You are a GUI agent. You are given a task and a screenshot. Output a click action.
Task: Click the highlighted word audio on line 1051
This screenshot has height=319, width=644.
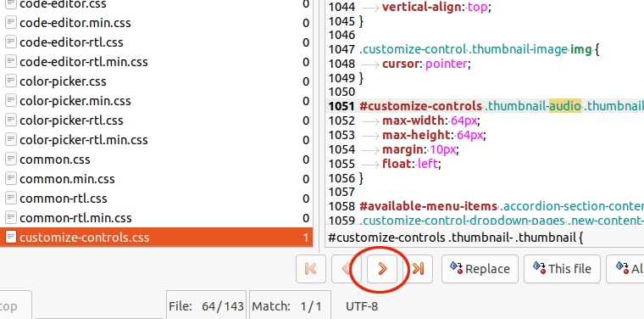pyautogui.click(x=565, y=106)
